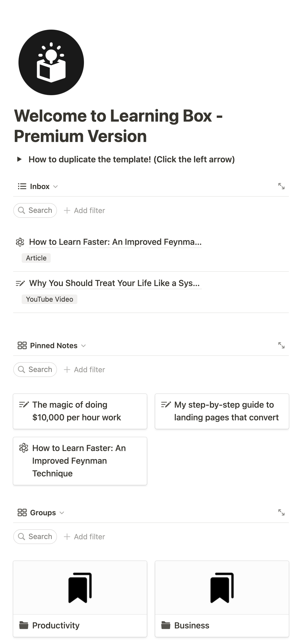Expand the duplicate template toggle arrow
Viewport: 297px width, 644px height.
click(x=19, y=159)
